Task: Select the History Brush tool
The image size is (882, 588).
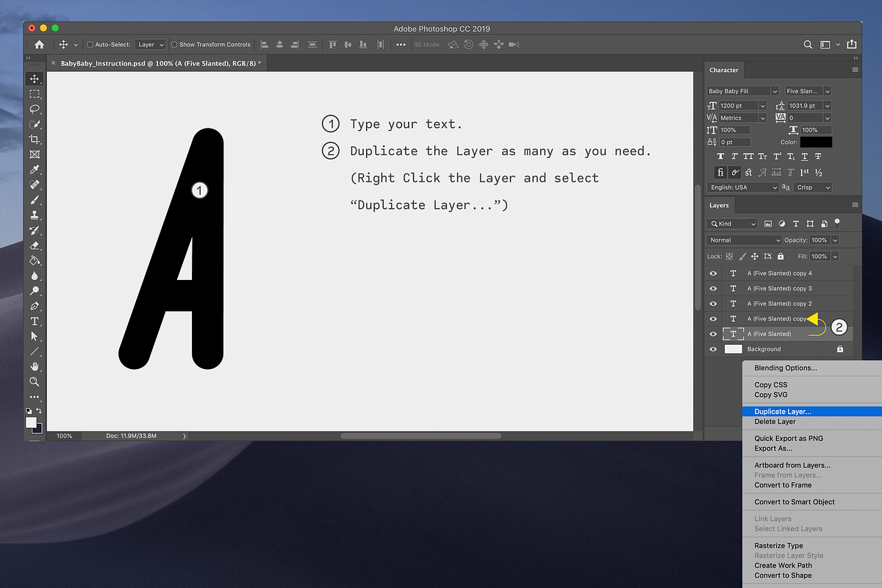Action: click(x=34, y=231)
